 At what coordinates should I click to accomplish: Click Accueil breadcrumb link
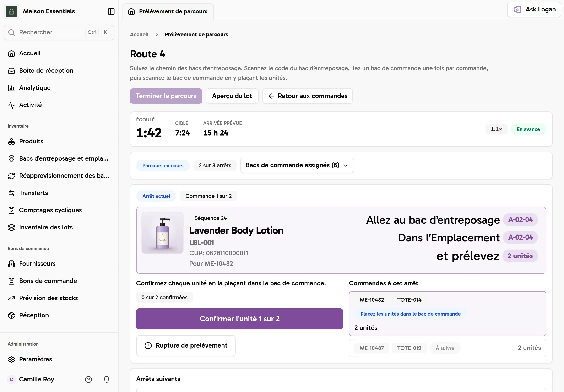pyautogui.click(x=139, y=34)
